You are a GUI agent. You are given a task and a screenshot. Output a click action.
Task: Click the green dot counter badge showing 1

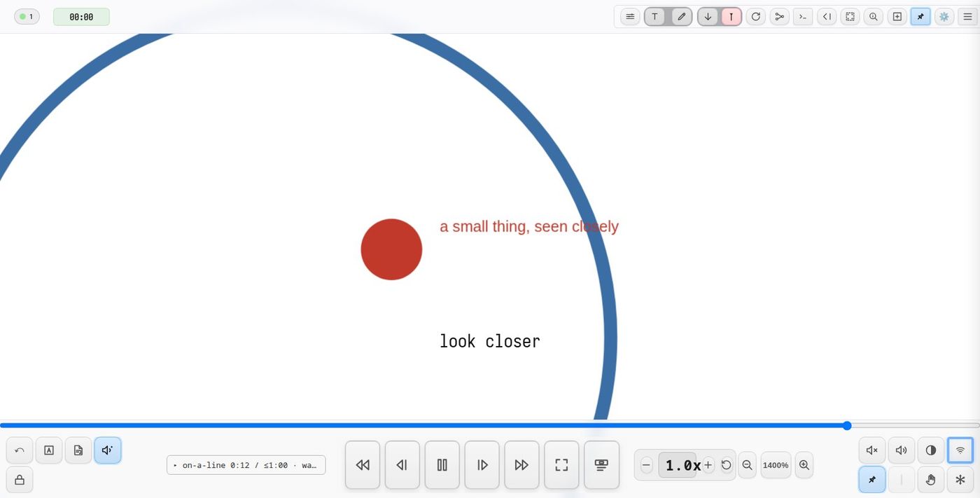pos(27,17)
